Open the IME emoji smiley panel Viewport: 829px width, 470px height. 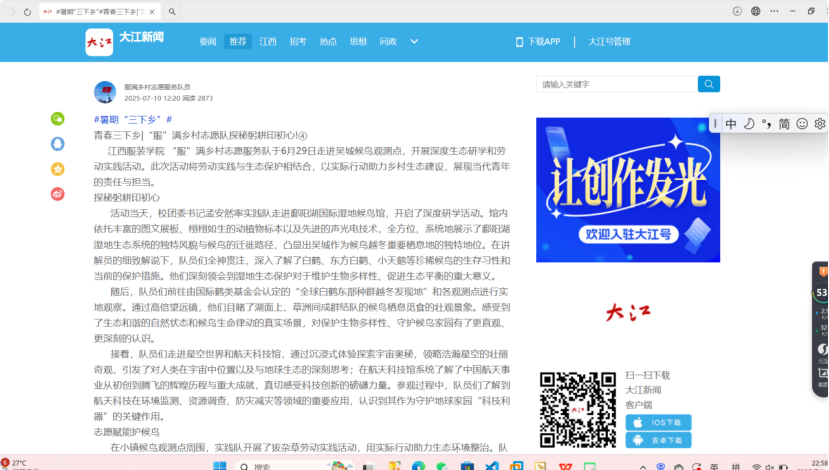pos(802,124)
